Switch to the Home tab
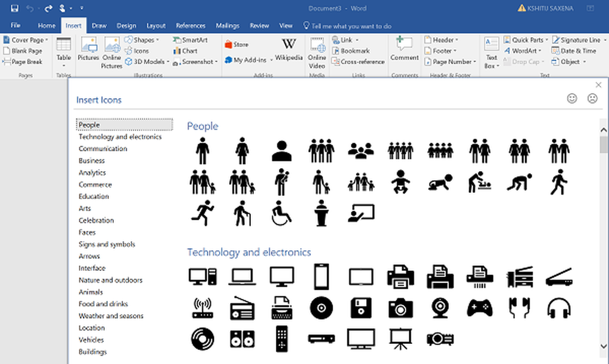 [x=47, y=26]
